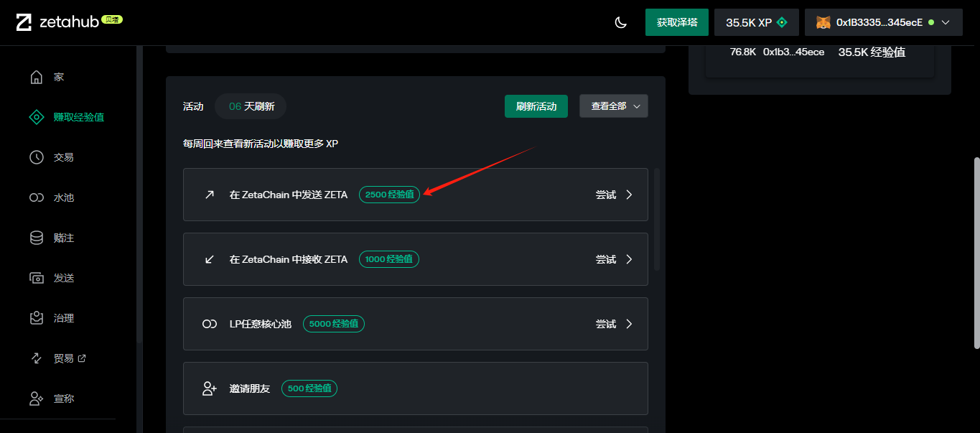Toggle dark mode with moon icon
Viewport: 980px width, 433px height.
coord(621,22)
